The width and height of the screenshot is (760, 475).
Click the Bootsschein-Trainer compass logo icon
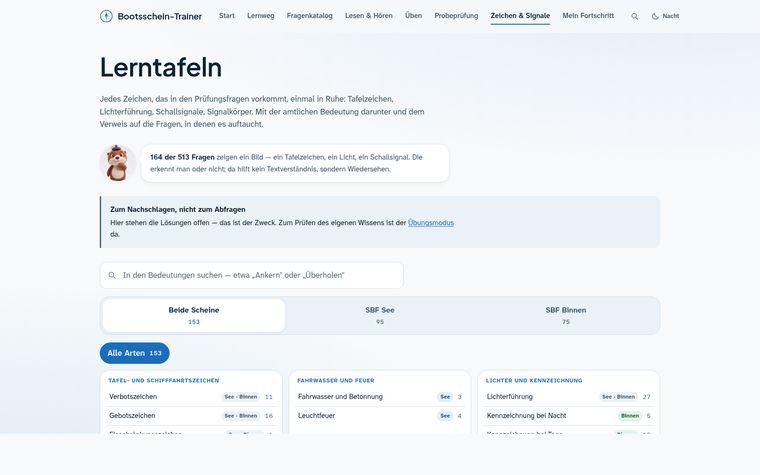click(x=106, y=16)
